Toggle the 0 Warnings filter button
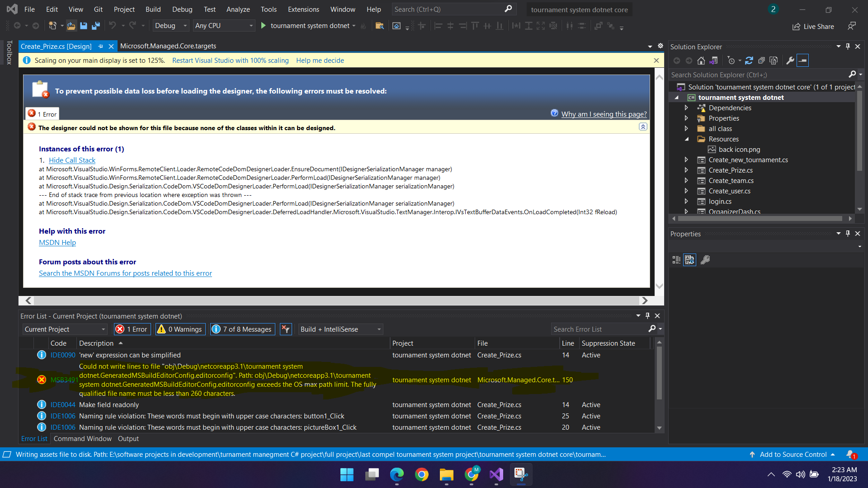Viewport: 868px width, 488px height. tap(180, 329)
